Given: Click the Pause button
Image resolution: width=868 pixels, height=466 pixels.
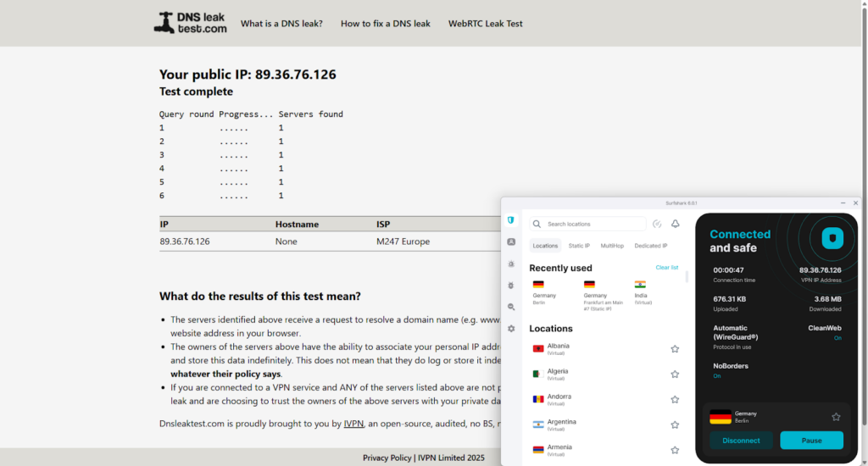Looking at the screenshot, I should pos(811,441).
